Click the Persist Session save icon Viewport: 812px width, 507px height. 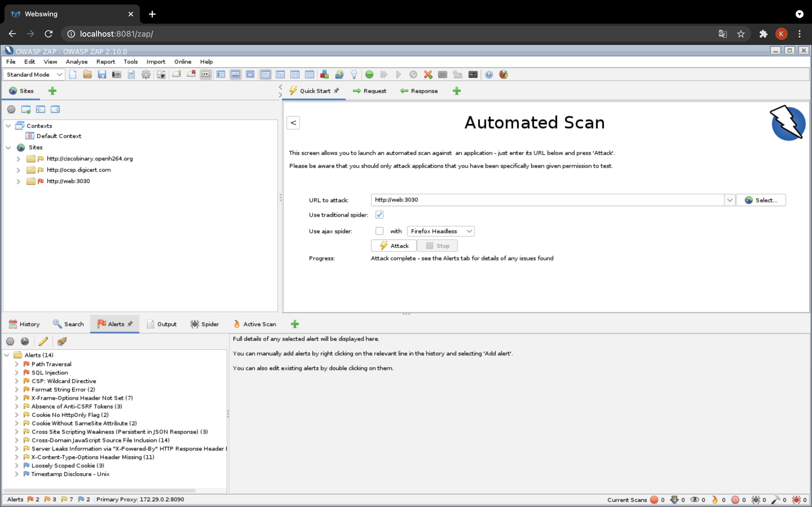coord(102,74)
